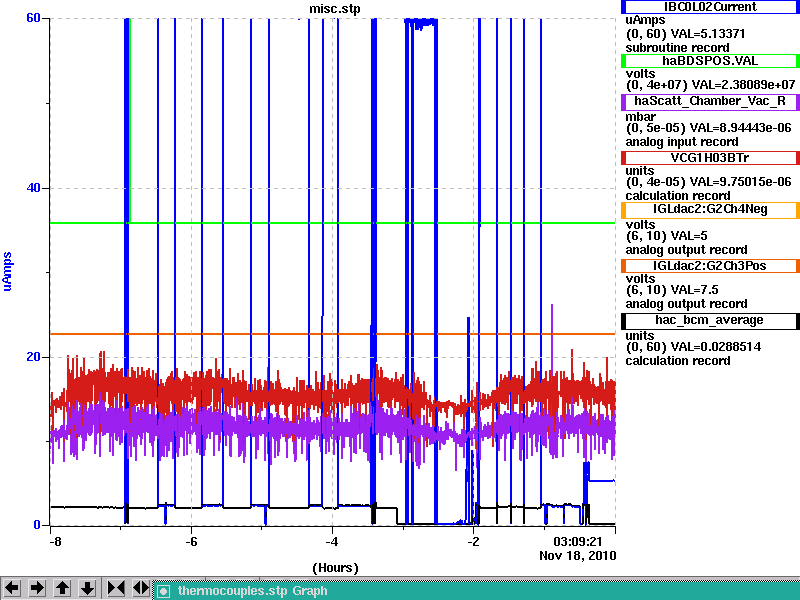Viewport: 800px width, 600px height.
Task: Click the VAL=9.75015e-06 reading
Action: 740,182
